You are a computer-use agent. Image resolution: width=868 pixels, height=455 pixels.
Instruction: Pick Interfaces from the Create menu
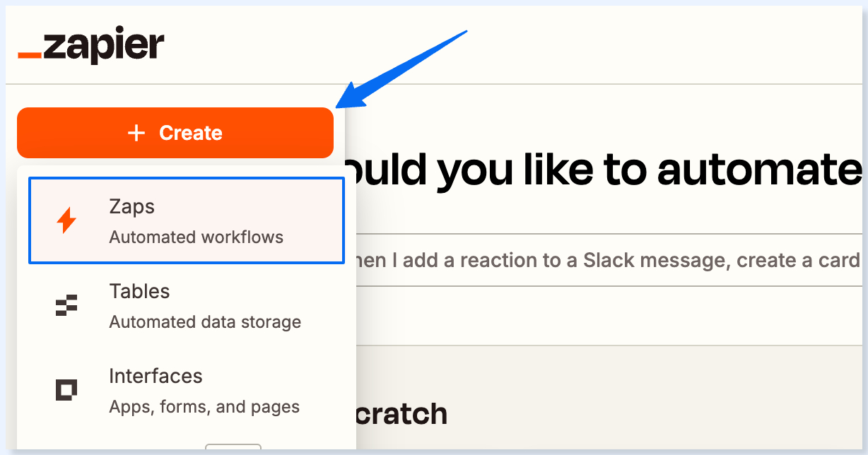[187, 390]
